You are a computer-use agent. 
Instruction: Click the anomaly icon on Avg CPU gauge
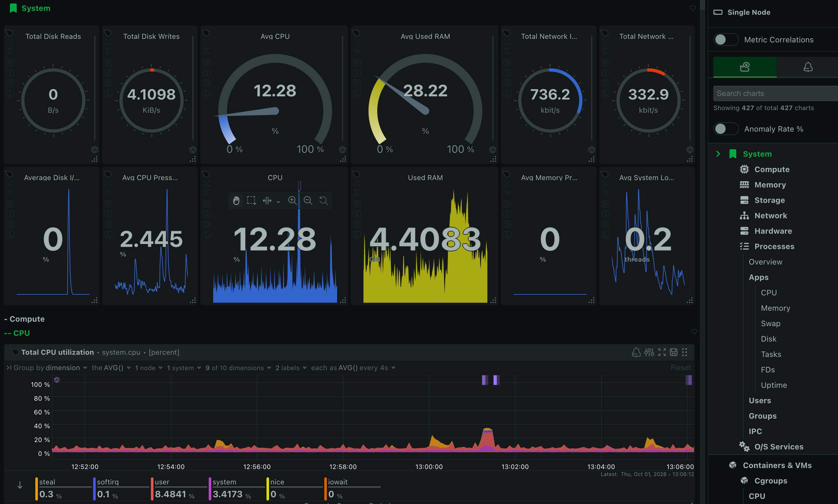(342, 150)
